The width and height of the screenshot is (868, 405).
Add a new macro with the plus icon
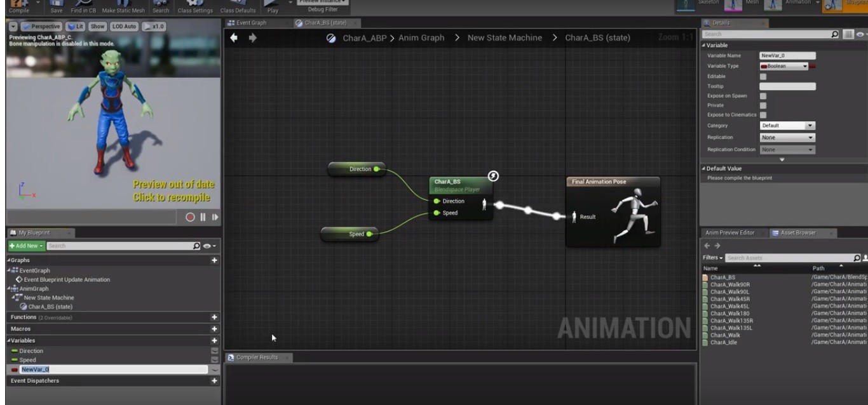214,329
